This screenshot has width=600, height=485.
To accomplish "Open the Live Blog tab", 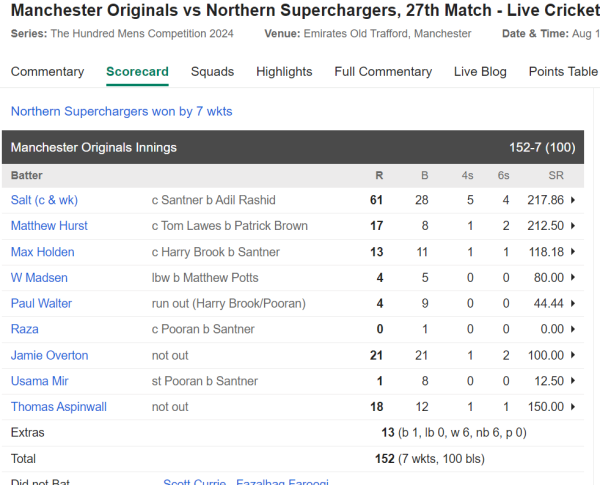I will tap(480, 72).
